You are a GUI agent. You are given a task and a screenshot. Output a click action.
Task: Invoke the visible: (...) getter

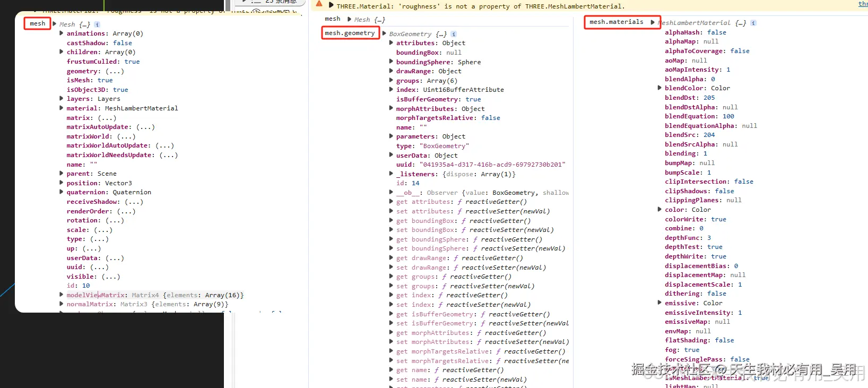[110, 277]
